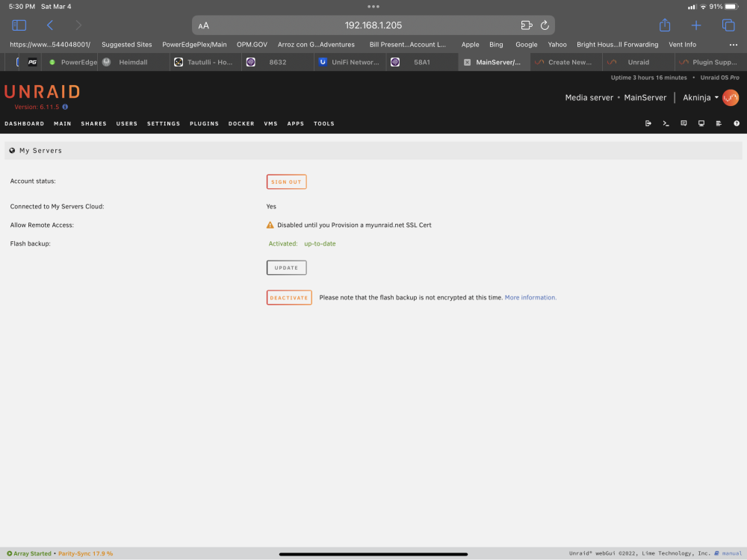The width and height of the screenshot is (747, 560).
Task: Open the USERS menu
Action: [127, 124]
